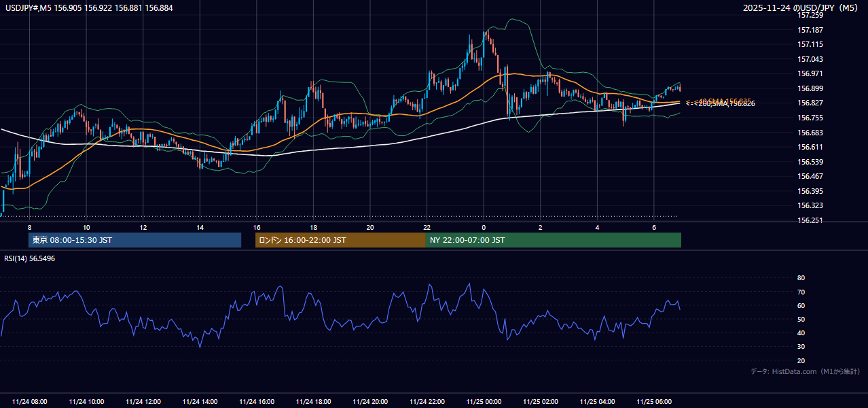Click hour 10 on the price chart time axis
Screen dimensions: 868x408
point(86,227)
